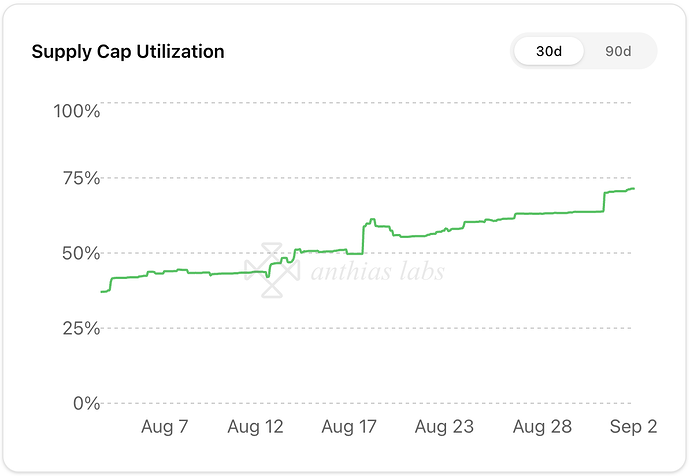Click the green line's right end near Sep 2
The image size is (689, 476).
(x=633, y=189)
